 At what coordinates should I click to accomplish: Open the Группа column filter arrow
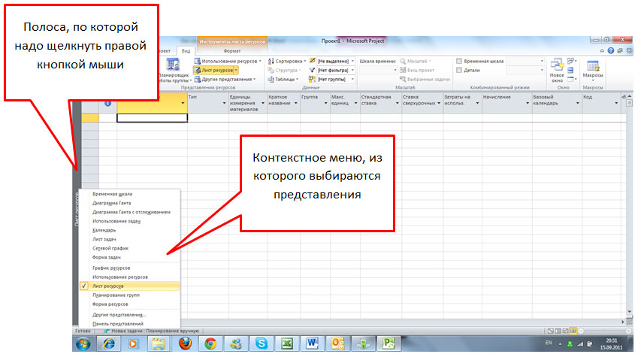(x=325, y=103)
